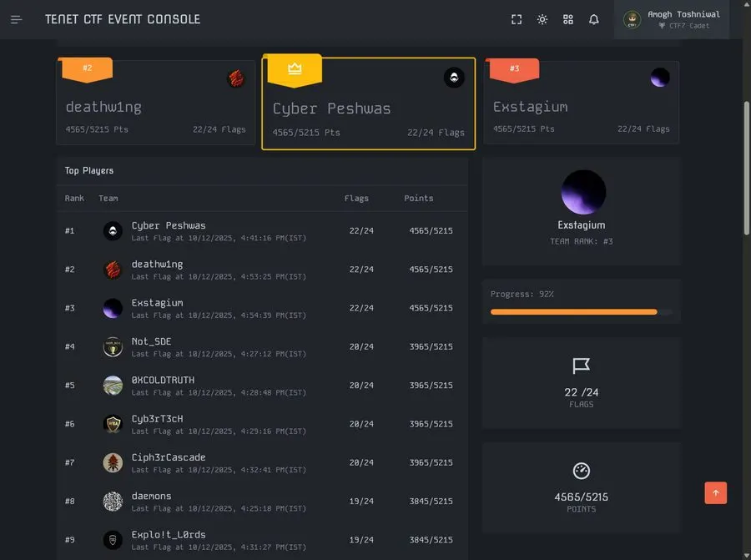Open the apps grid icon
The image size is (751, 560).
(x=568, y=20)
